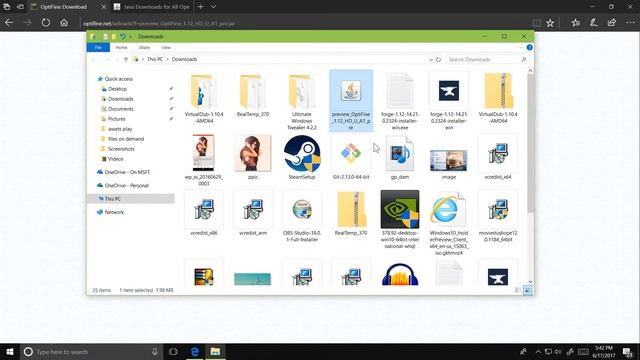The image size is (640, 360).
Task: Select the RealTemp_370 zip archive
Action: [351, 213]
